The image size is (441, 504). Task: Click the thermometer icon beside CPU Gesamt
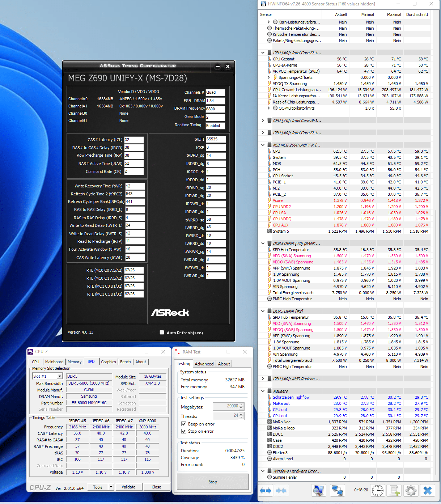(x=269, y=59)
